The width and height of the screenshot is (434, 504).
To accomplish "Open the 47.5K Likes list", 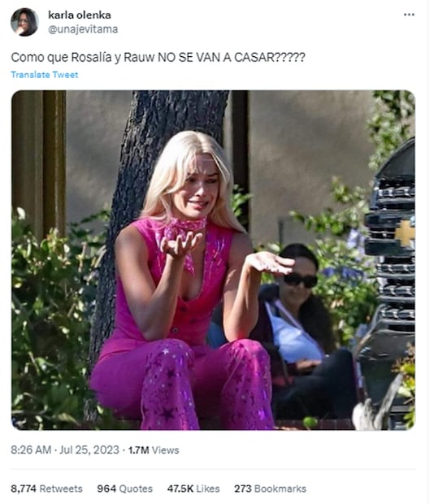I will [193, 489].
